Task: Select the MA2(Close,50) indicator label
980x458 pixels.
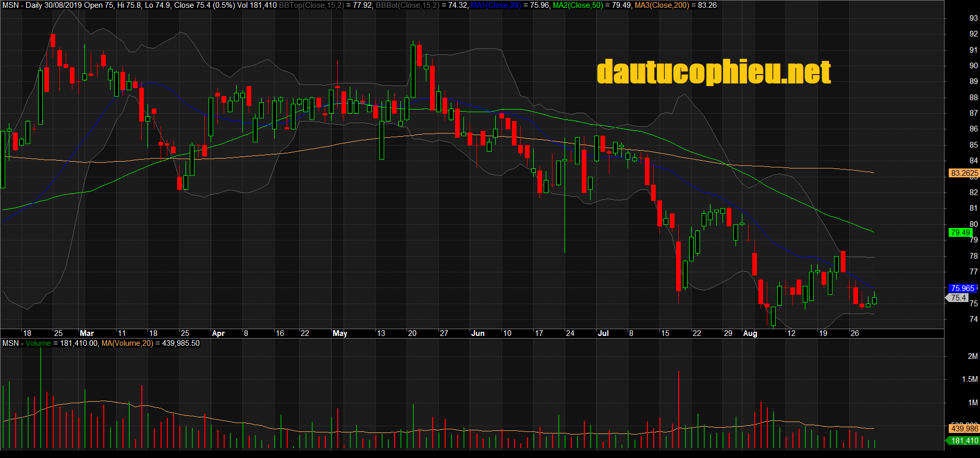Action: 578,5
